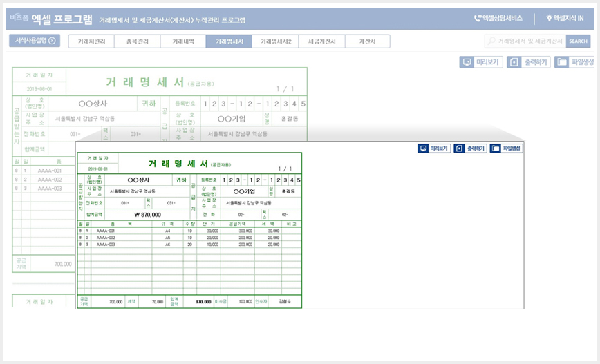Select the 비고 column header
Screen dimensions: 600x364
[292, 224]
